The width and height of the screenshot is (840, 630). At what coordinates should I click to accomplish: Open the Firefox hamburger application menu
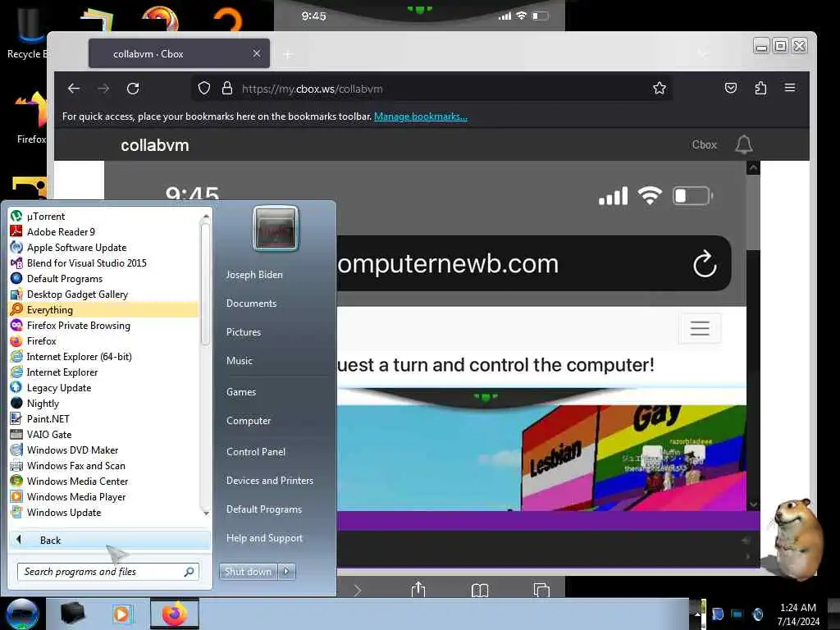[790, 88]
